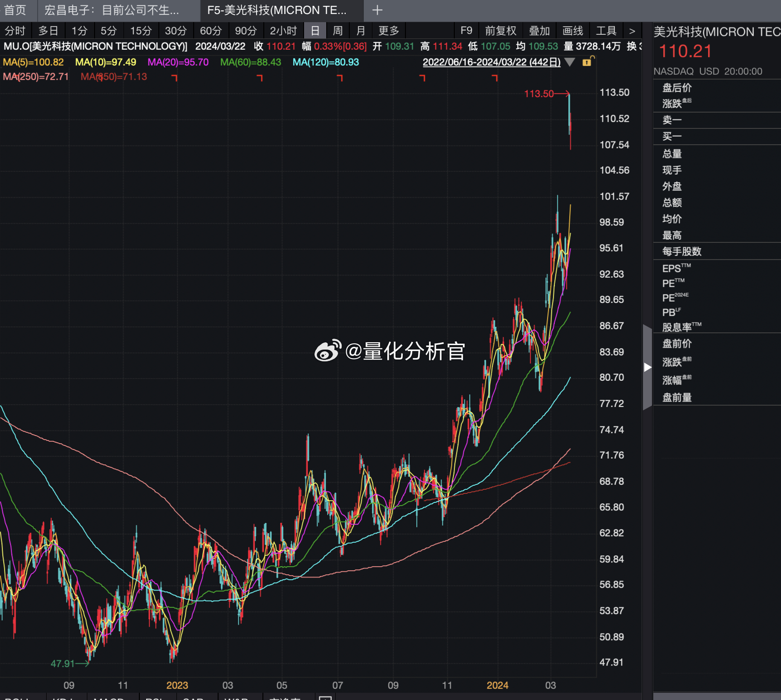Screen dimensions: 781x700
Task: Click the 均价 row in quote panel
Action: click(x=717, y=219)
